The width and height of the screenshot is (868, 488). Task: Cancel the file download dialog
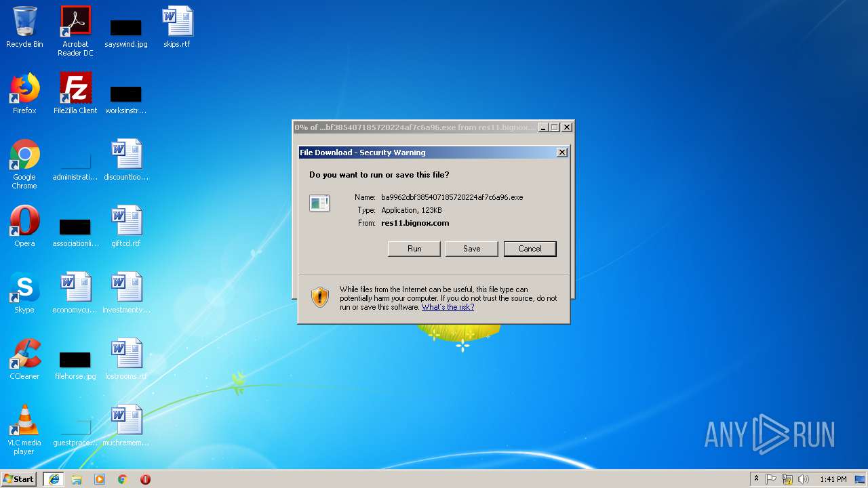pyautogui.click(x=530, y=249)
